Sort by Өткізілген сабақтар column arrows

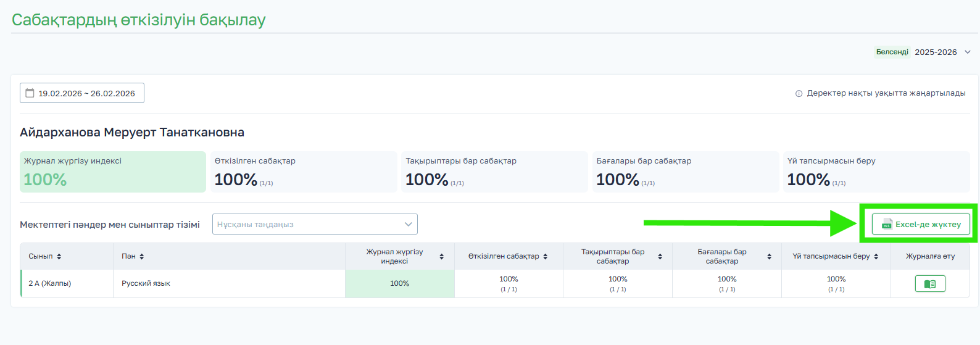(546, 256)
